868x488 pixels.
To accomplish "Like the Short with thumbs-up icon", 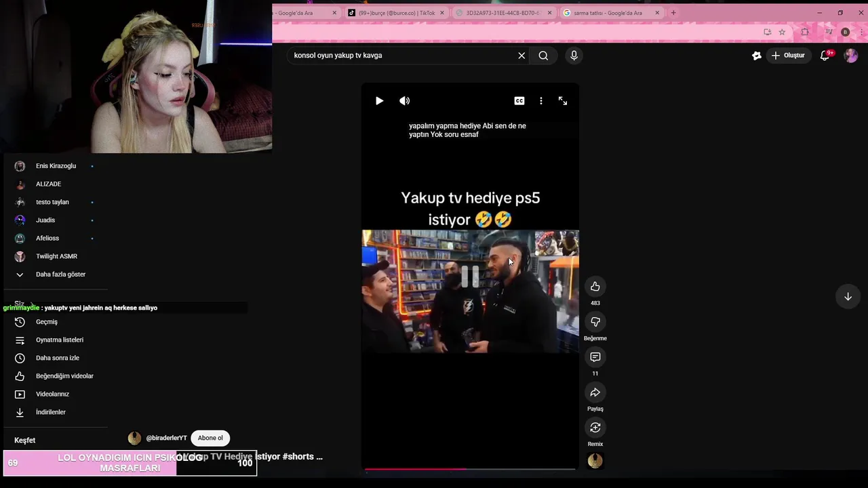I will 595,287.
